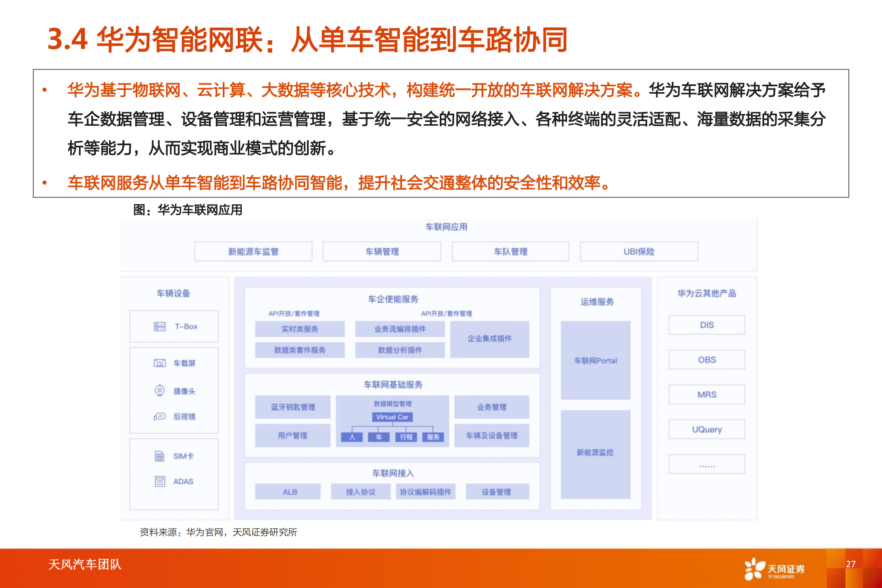Viewport: 882px width, 588px height.
Task: Click the 车联网应用 heading
Action: pyautogui.click(x=446, y=227)
